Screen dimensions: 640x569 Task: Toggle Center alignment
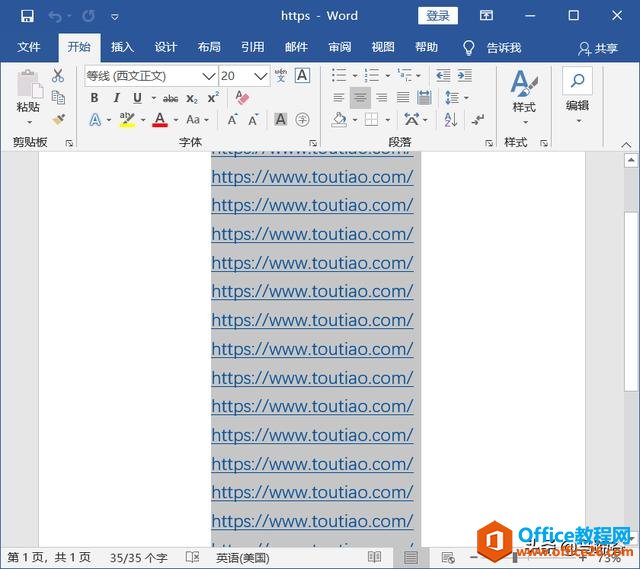360,98
